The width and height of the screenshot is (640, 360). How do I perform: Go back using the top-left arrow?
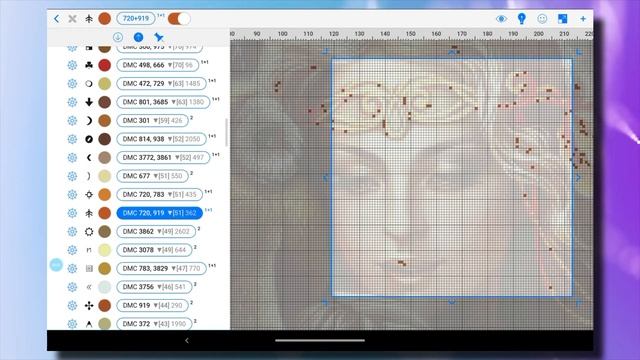56,18
